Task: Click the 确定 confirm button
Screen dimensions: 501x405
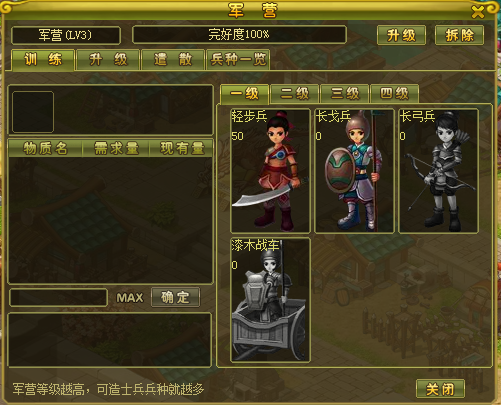Action: click(x=175, y=297)
